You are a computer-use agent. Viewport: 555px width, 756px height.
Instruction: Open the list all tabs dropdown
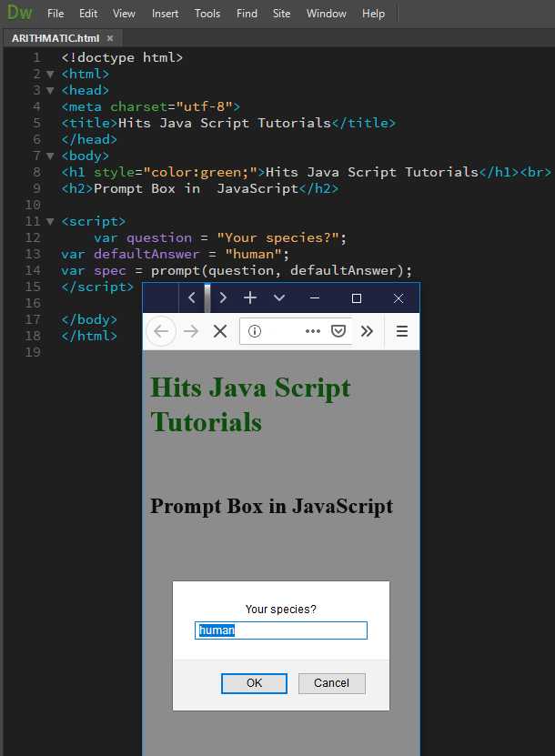coord(279,298)
